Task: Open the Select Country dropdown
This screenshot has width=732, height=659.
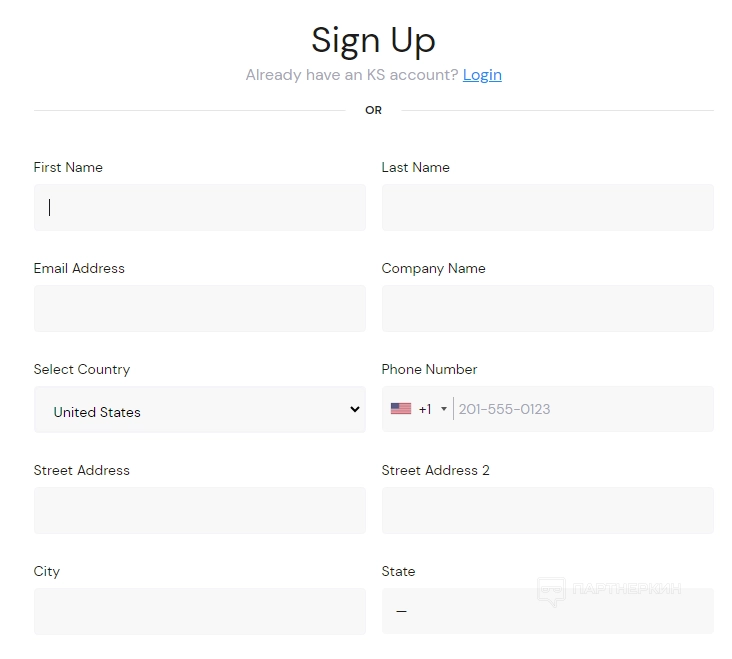Action: click(200, 410)
